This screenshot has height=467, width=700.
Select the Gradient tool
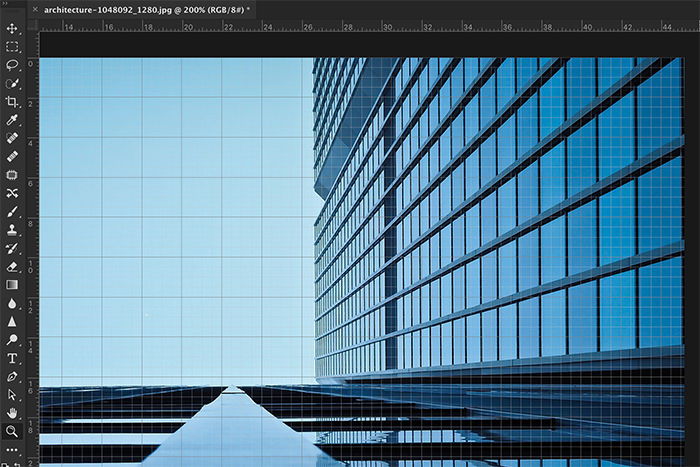point(12,285)
